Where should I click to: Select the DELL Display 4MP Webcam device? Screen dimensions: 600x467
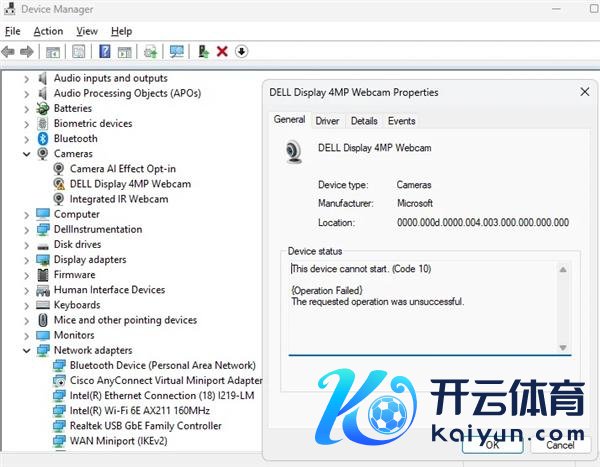[x=129, y=184]
